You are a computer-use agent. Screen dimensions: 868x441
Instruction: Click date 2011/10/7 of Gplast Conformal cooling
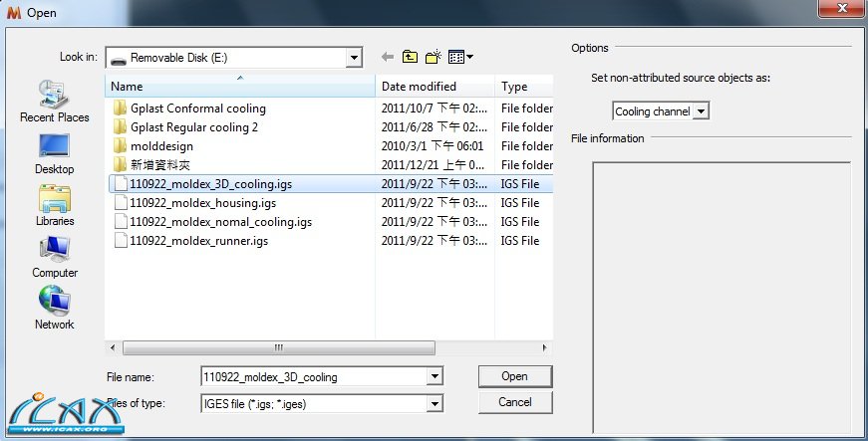(434, 109)
